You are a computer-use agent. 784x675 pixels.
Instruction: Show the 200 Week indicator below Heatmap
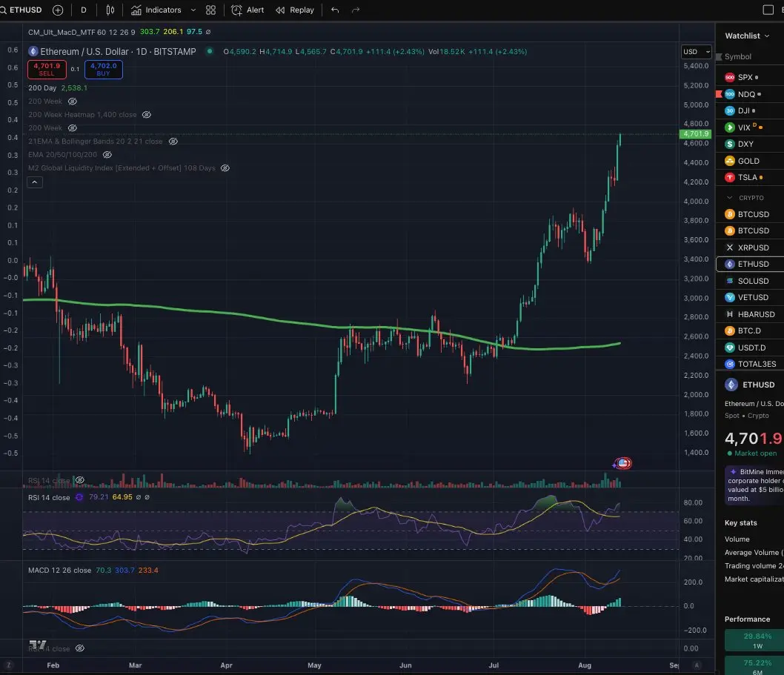pos(73,128)
